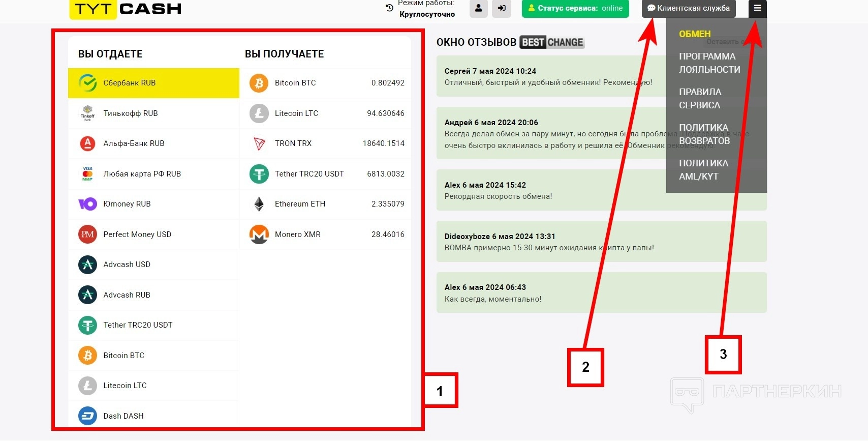Select Tether TRC20 USDT icon under ВЫ ОТДАЕТЕ
The width and height of the screenshot is (868, 441).
click(87, 325)
